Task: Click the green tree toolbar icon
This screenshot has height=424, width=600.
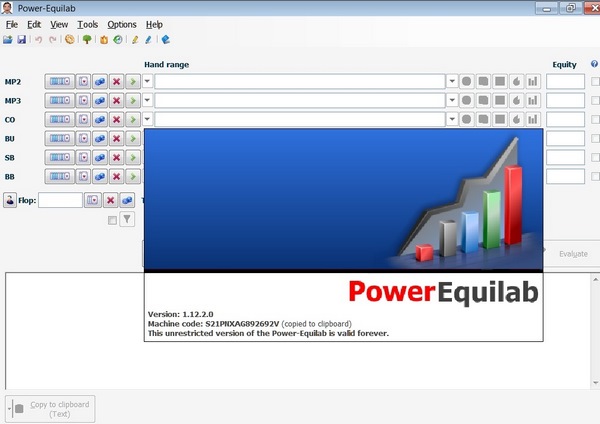Action: point(87,39)
